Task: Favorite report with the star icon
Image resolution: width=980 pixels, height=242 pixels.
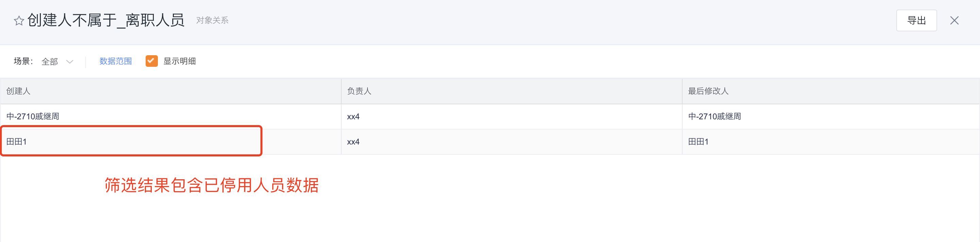Action: point(19,20)
